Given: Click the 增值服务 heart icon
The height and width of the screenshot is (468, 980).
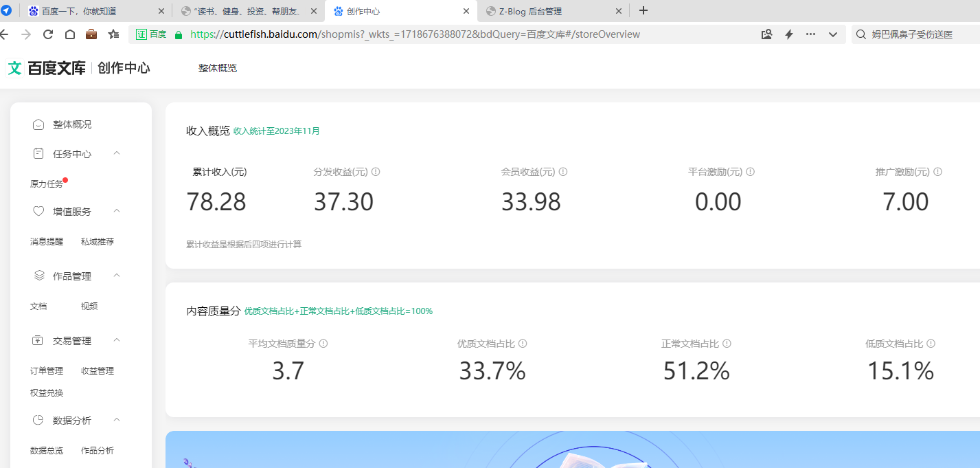Looking at the screenshot, I should click(x=38, y=211).
